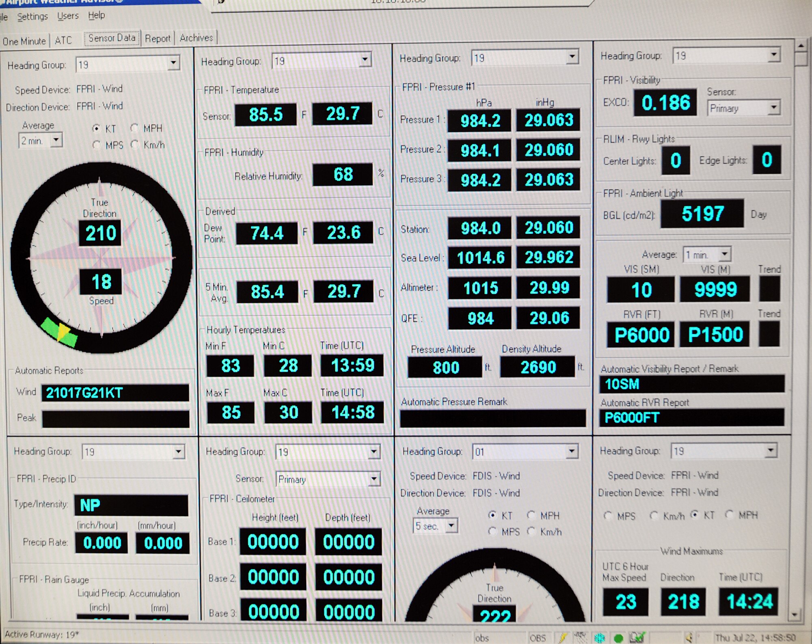Click the Center Lights value field
This screenshot has width=812, height=644.
coord(676,161)
